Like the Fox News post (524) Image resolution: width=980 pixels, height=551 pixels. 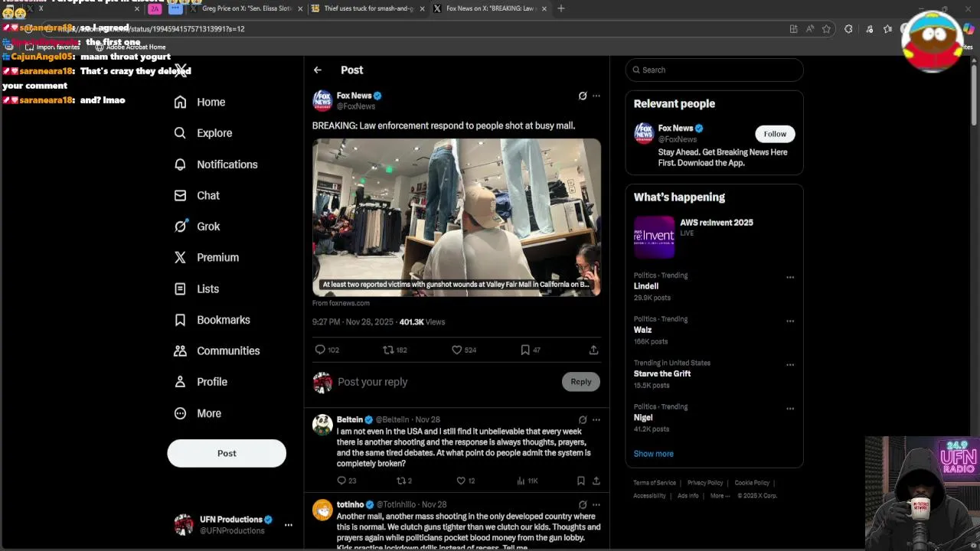click(x=464, y=350)
